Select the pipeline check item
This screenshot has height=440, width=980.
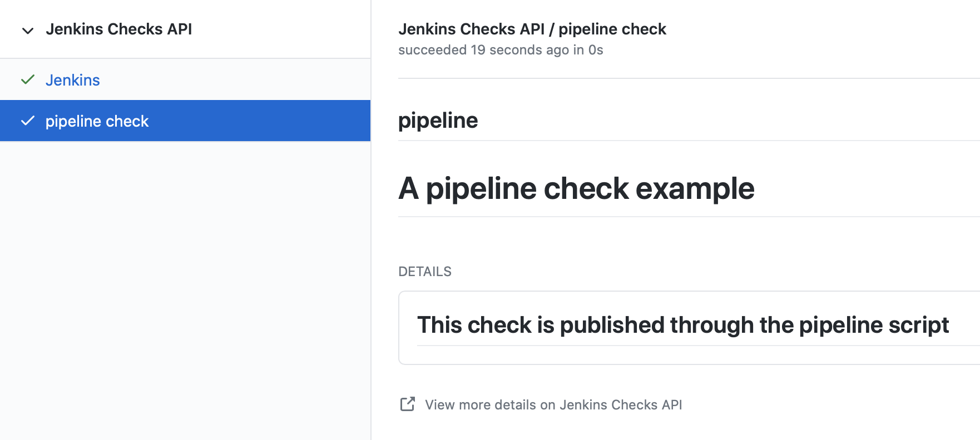point(185,121)
